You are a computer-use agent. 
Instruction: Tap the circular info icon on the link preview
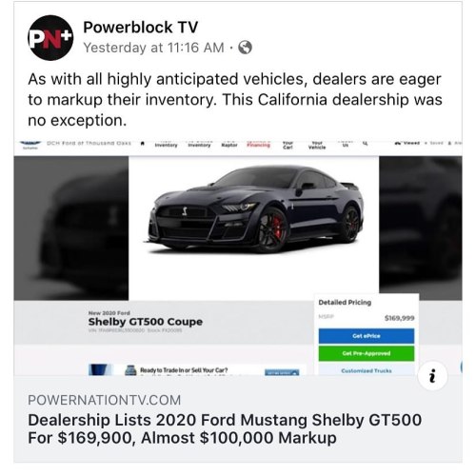click(432, 376)
